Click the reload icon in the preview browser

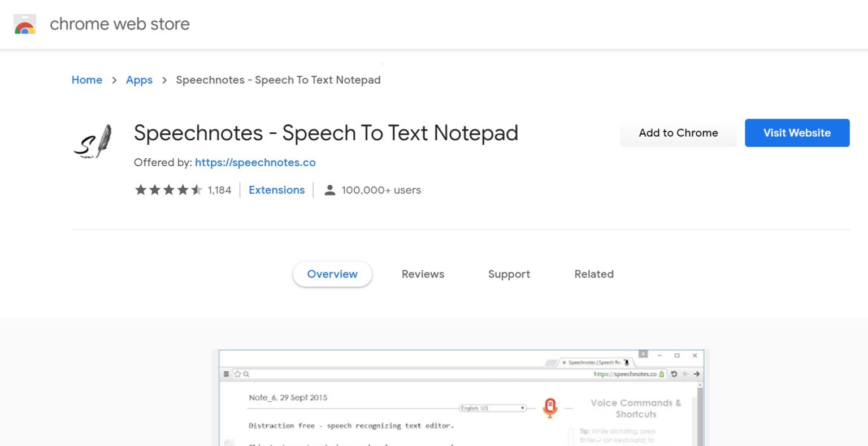tap(674, 374)
